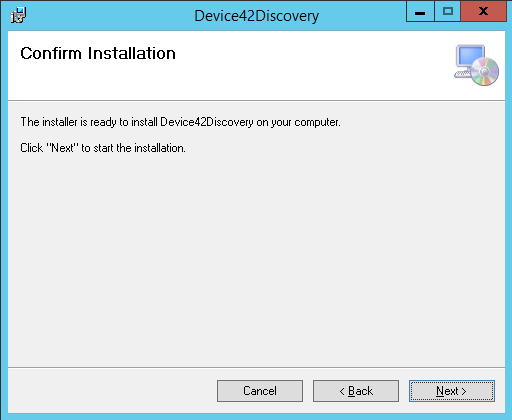Minimize the Device42Discovery installer window
The height and width of the screenshot is (420, 512).
click(x=420, y=12)
